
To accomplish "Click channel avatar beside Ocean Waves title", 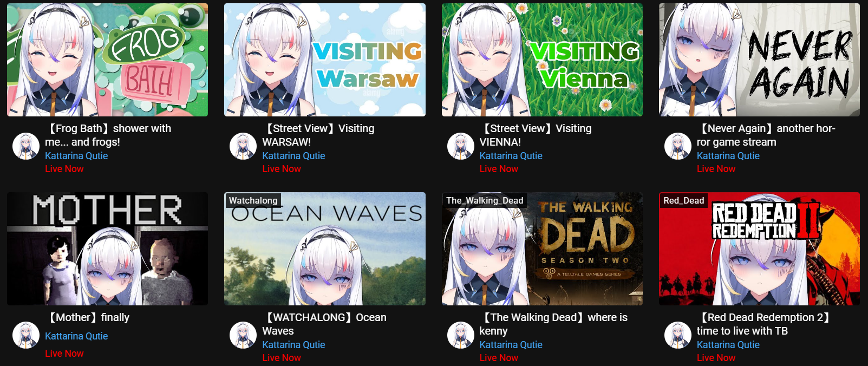I will tap(243, 335).
